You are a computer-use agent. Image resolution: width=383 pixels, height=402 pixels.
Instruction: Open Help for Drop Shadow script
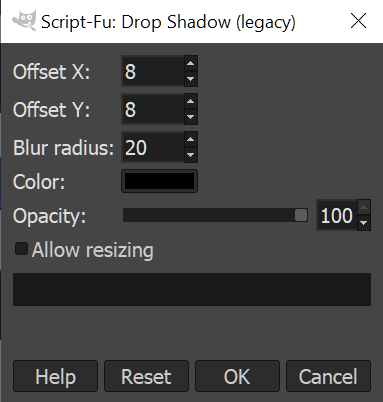(x=55, y=376)
